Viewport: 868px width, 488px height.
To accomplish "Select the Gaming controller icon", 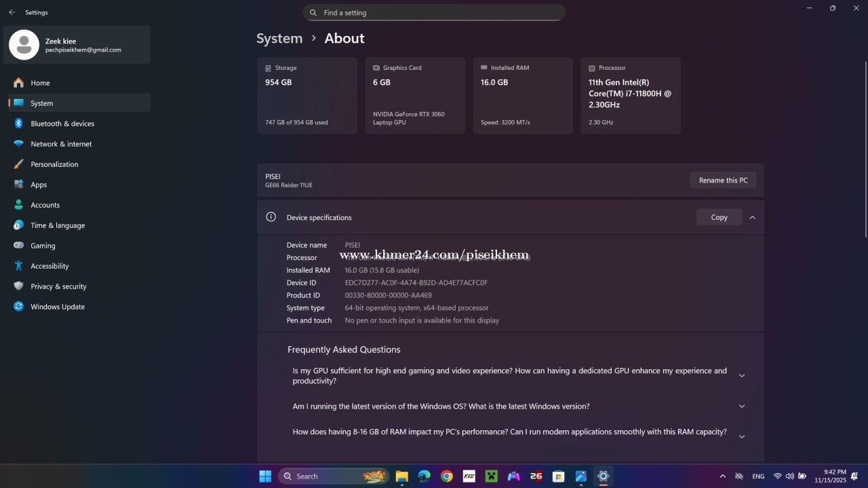I will [18, 246].
